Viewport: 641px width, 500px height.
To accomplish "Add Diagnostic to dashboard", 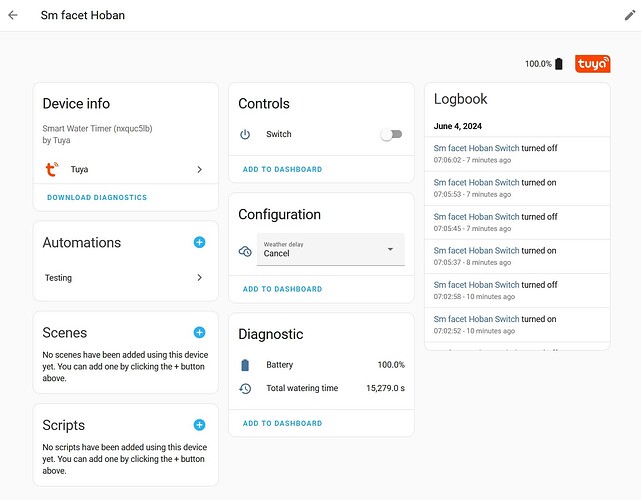I will point(282,423).
